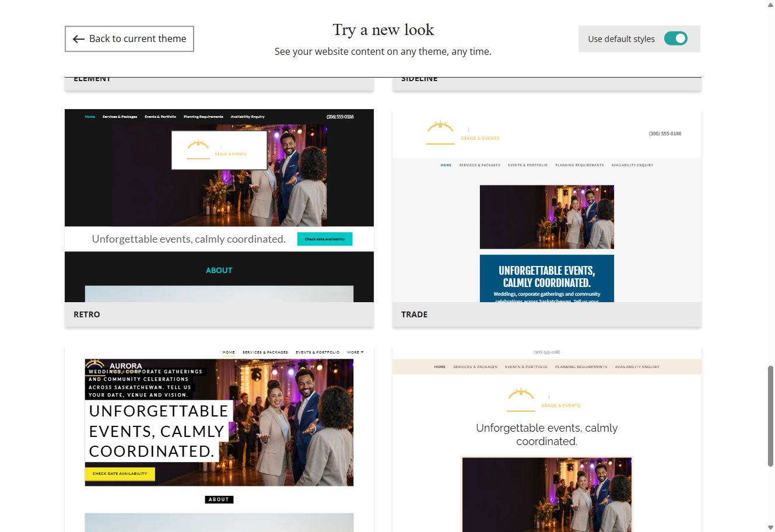The width and height of the screenshot is (775, 532).
Task: Toggle the Use default styles switch
Action: pyautogui.click(x=676, y=38)
